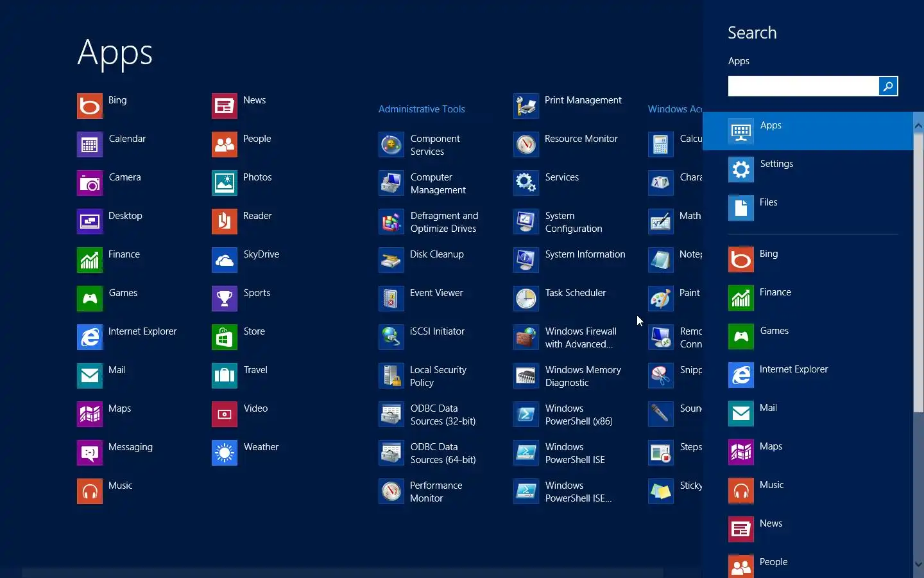
Task: Open System Information icon
Action: (526, 260)
